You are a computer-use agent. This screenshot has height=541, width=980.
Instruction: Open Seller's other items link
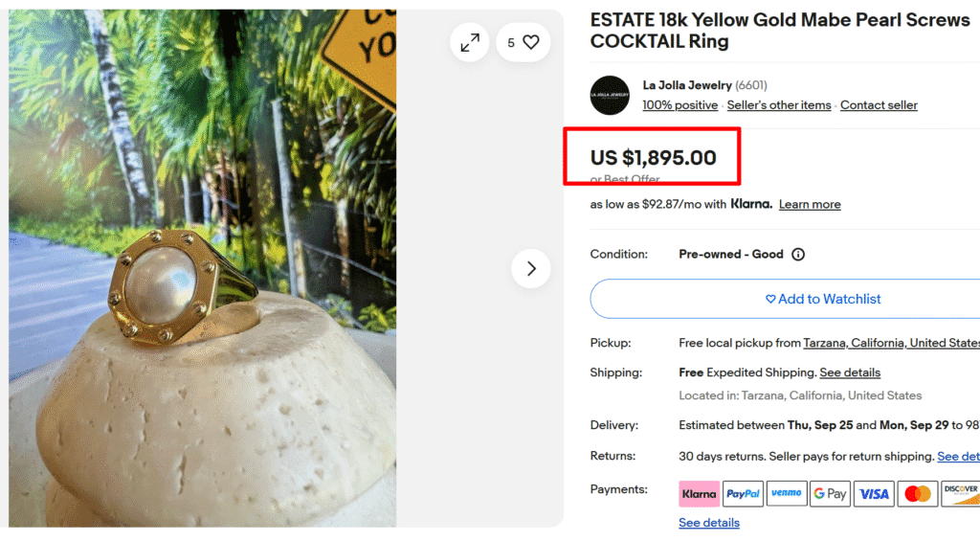coord(779,105)
